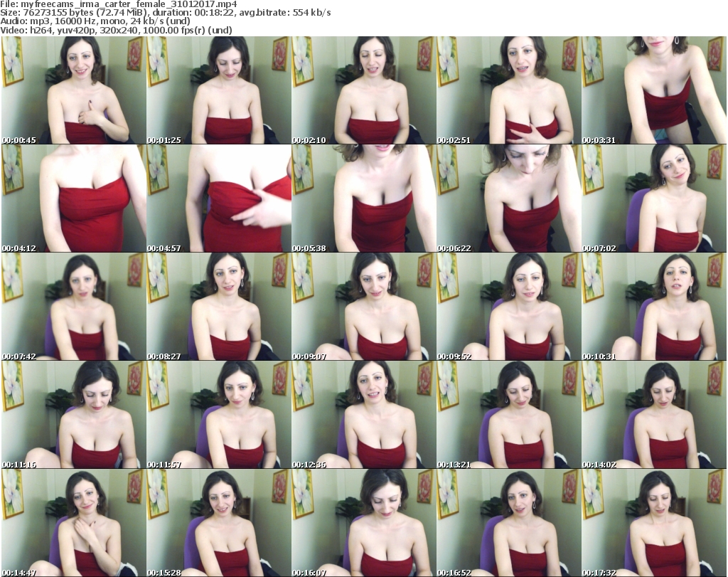This screenshot has height=577, width=728.
Task: Select the frame timestamped 00:16:07
Action: (x=363, y=523)
